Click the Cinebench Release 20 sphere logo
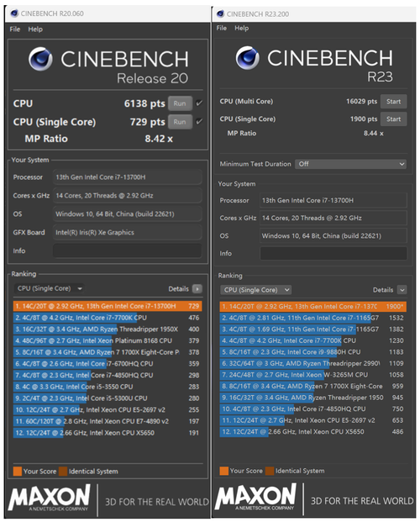The height and width of the screenshot is (522, 420). 40,59
